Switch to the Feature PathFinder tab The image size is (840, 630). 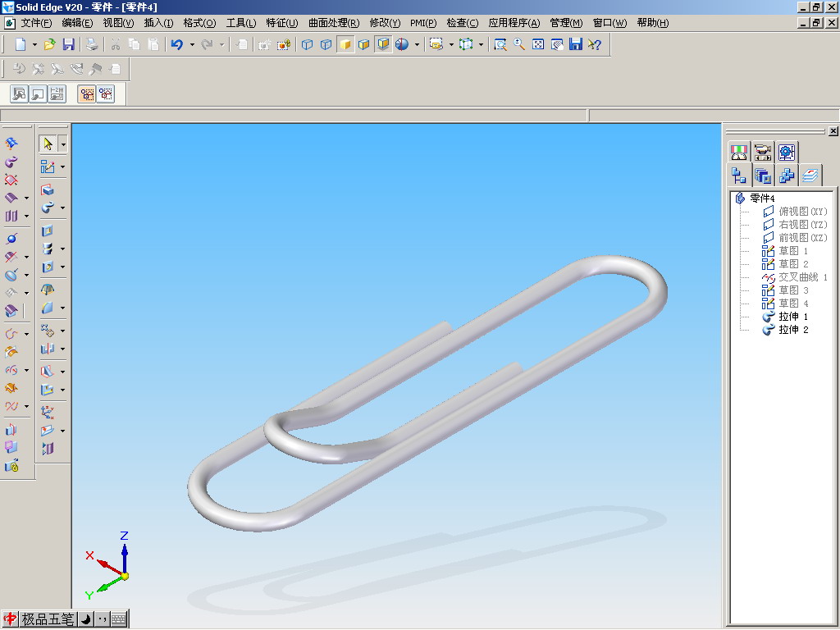(739, 176)
